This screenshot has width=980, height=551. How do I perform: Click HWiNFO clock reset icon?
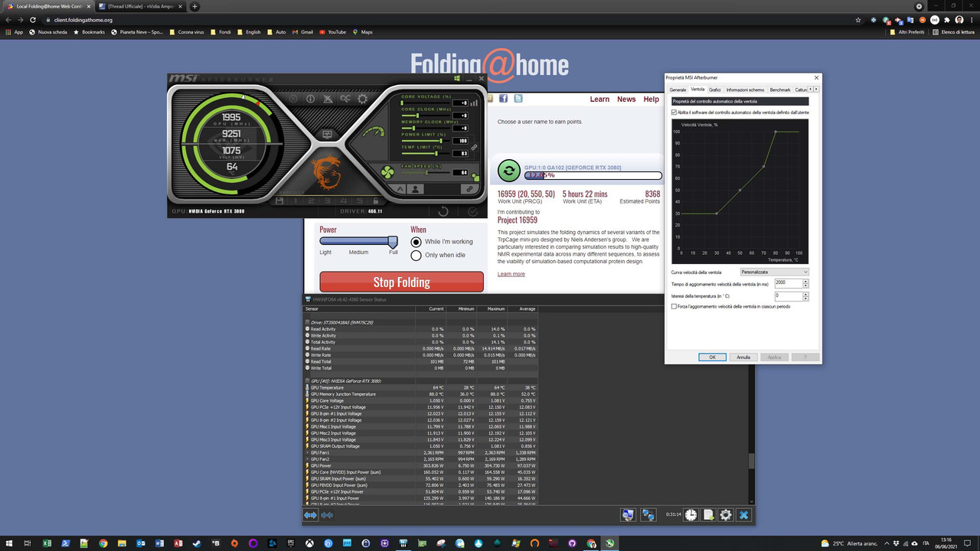[691, 515]
